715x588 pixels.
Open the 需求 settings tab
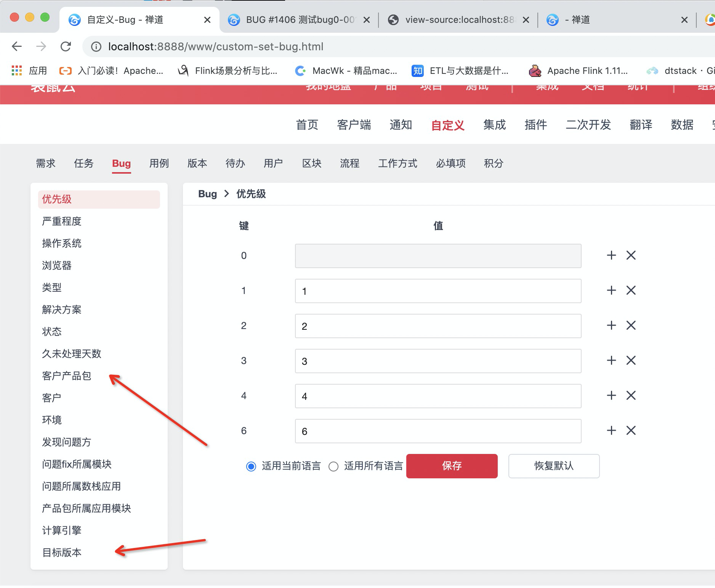click(x=46, y=163)
